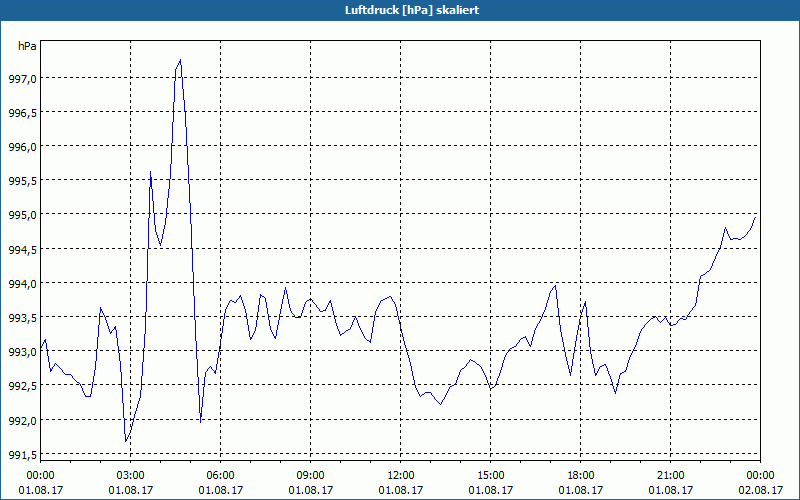Viewport: 800px width, 500px height.
Task: Click the 996,5 y-axis label
Action: click(x=23, y=112)
